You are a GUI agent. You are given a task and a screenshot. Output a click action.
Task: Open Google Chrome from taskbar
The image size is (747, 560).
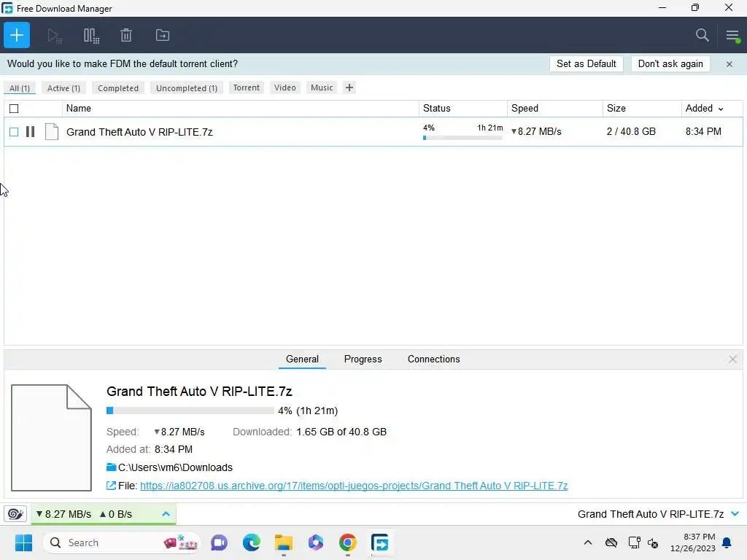(348, 542)
